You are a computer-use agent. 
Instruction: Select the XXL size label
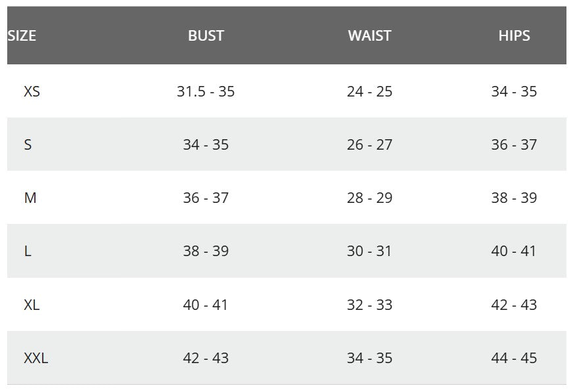click(35, 359)
